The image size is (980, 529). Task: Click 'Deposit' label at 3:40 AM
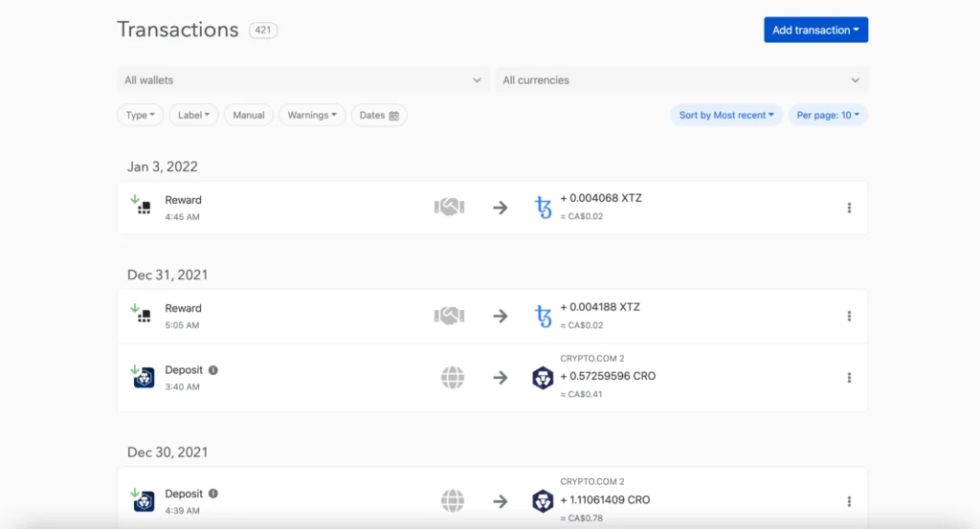(x=184, y=370)
